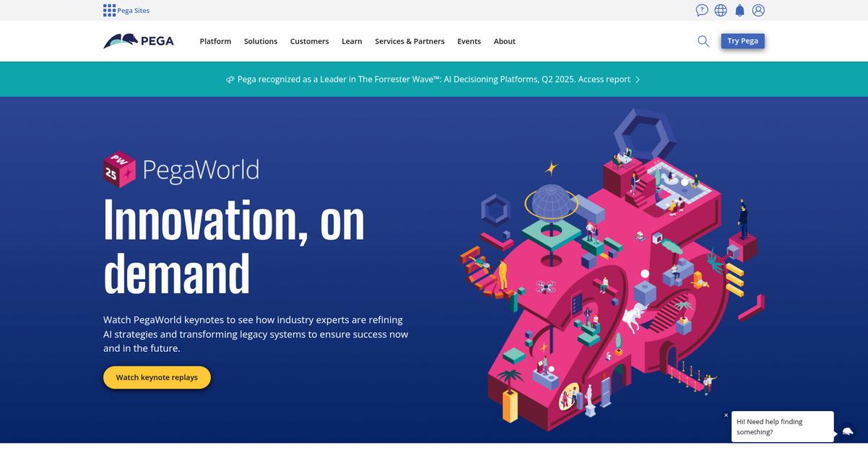The image size is (868, 453).
Task: Click the Pega Sites link text
Action: click(x=134, y=11)
